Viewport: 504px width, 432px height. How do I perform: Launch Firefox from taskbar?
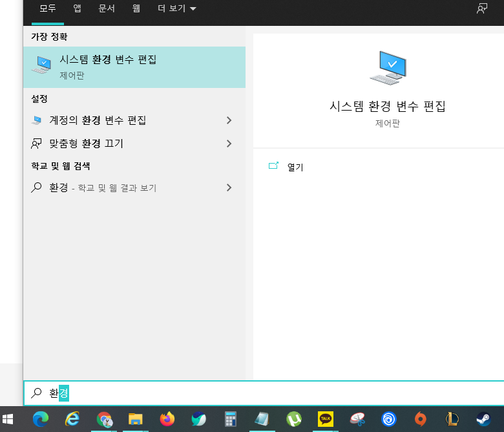coord(167,419)
